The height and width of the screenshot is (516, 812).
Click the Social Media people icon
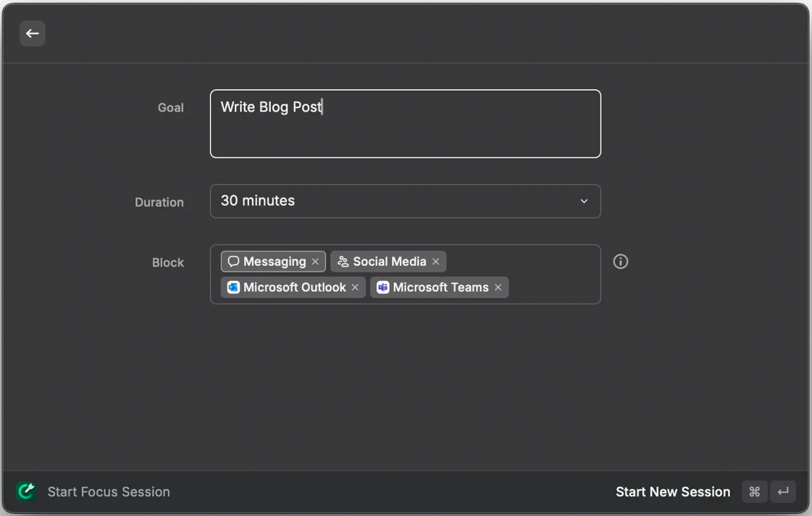[343, 262]
